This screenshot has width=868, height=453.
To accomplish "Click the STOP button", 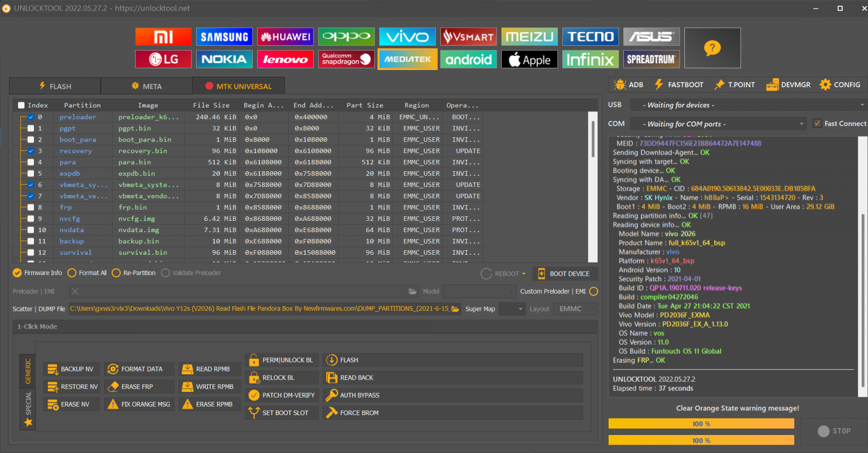I will pyautogui.click(x=834, y=431).
